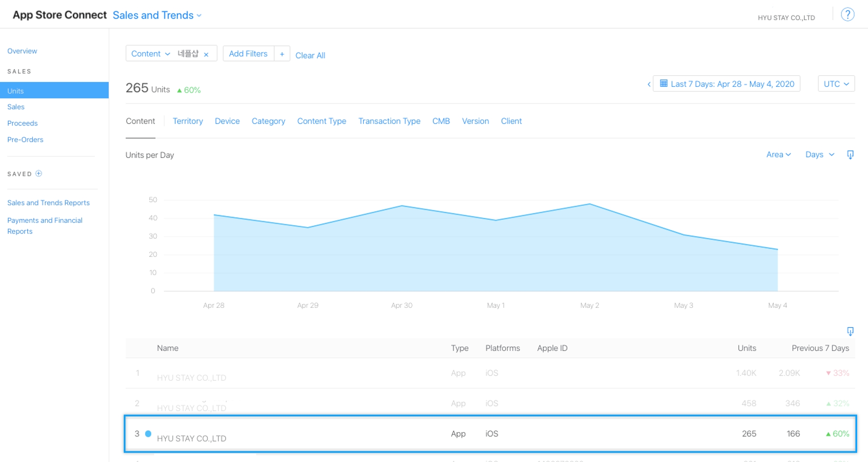868x462 pixels.
Task: Click the plus icon next to Add Filters
Action: pos(282,54)
